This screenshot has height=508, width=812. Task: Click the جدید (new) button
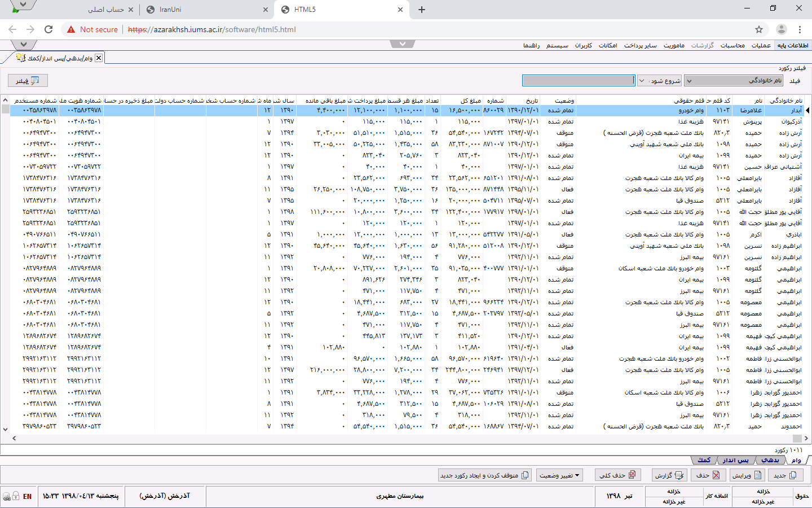pyautogui.click(x=784, y=475)
